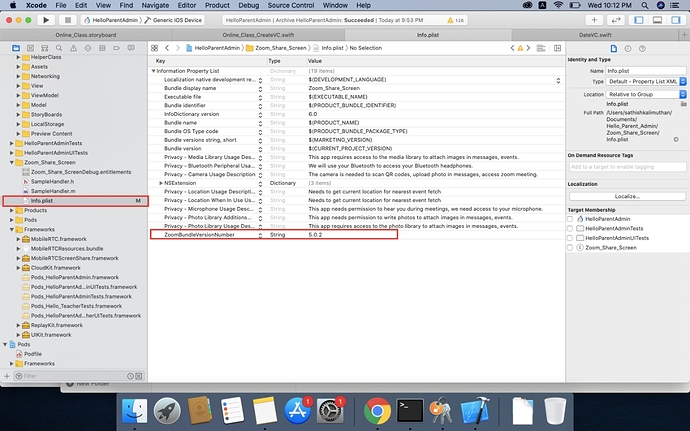Open Chrome from the Dock
Screen dimensions: 690x431
pyautogui.click(x=377, y=410)
